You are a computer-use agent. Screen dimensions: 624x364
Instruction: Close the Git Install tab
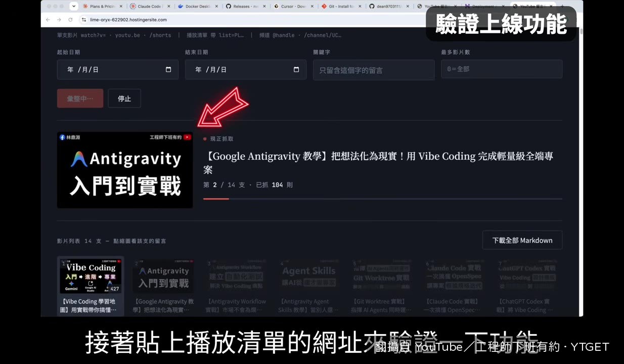(x=360, y=7)
